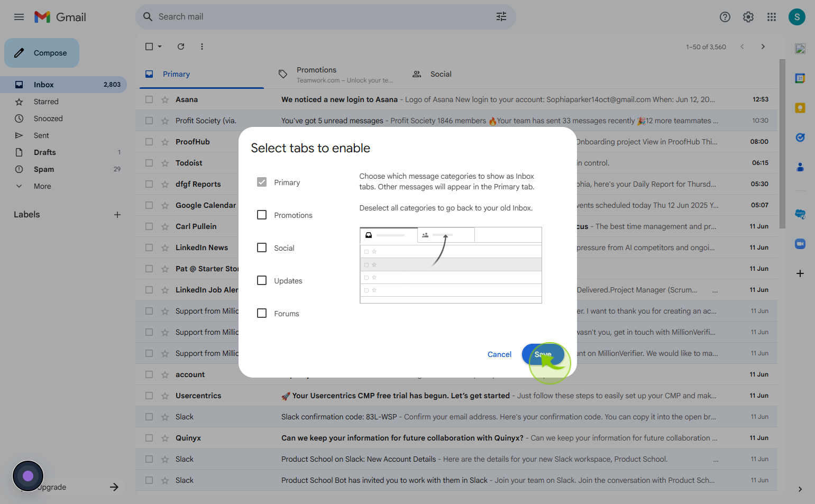Screen dimensions: 815x504
Task: Click the Compose button
Action: click(x=42, y=53)
